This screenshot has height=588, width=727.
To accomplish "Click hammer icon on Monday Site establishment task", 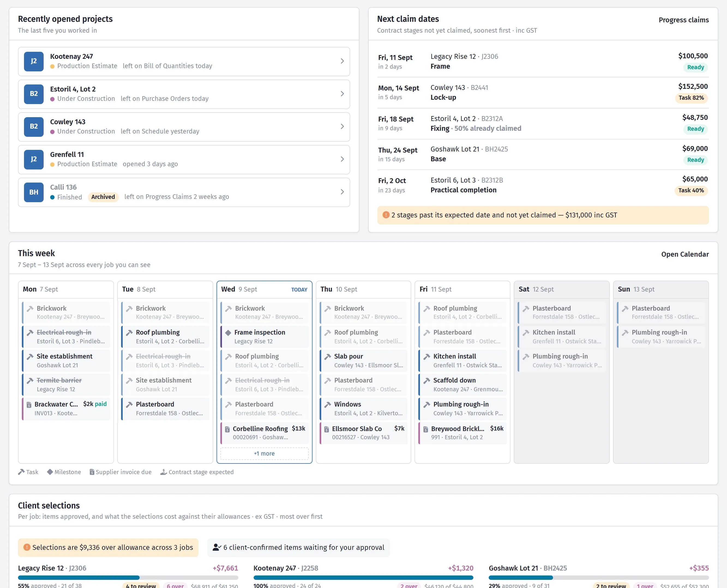I will (x=30, y=357).
